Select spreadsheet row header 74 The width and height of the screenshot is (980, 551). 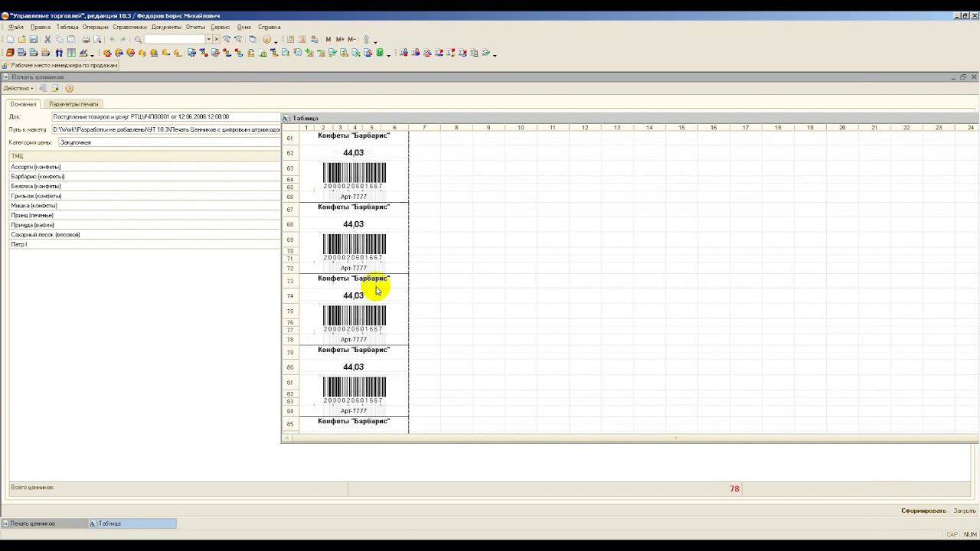pos(290,296)
